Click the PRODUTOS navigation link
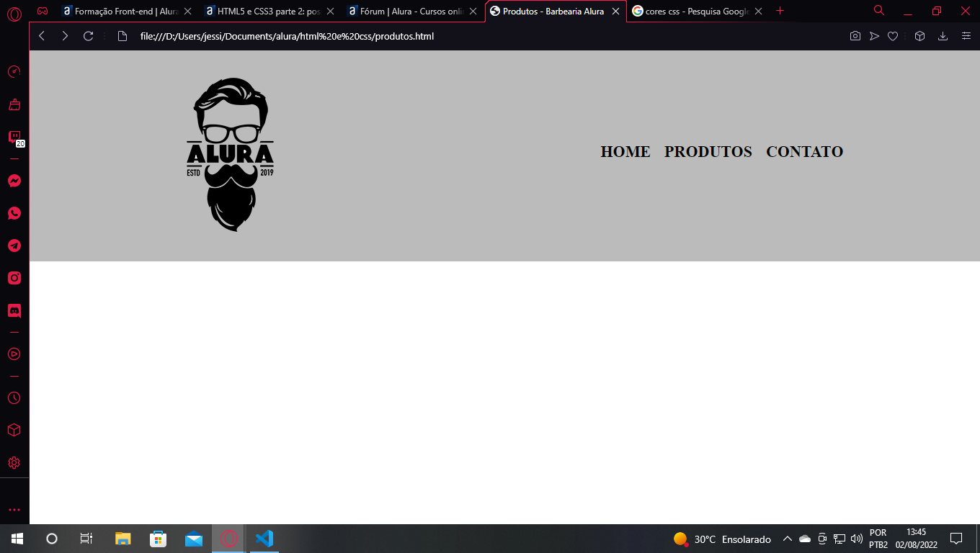 tap(708, 152)
